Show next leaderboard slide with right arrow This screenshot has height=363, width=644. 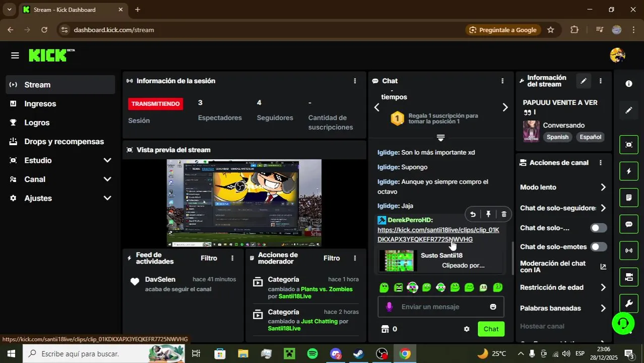(505, 107)
